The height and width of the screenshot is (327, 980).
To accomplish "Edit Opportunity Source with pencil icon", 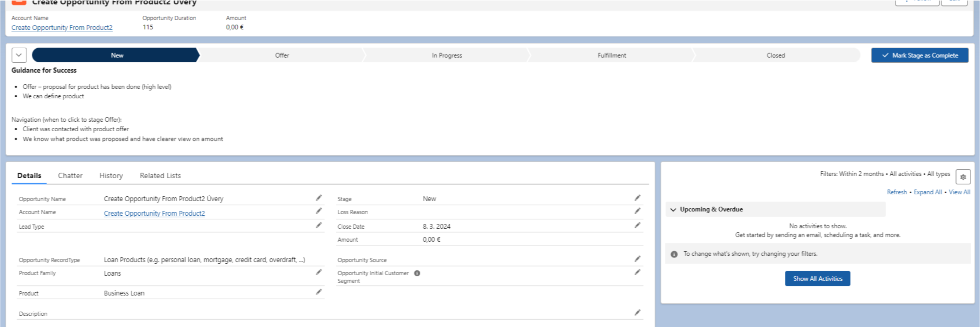I will (x=637, y=259).
